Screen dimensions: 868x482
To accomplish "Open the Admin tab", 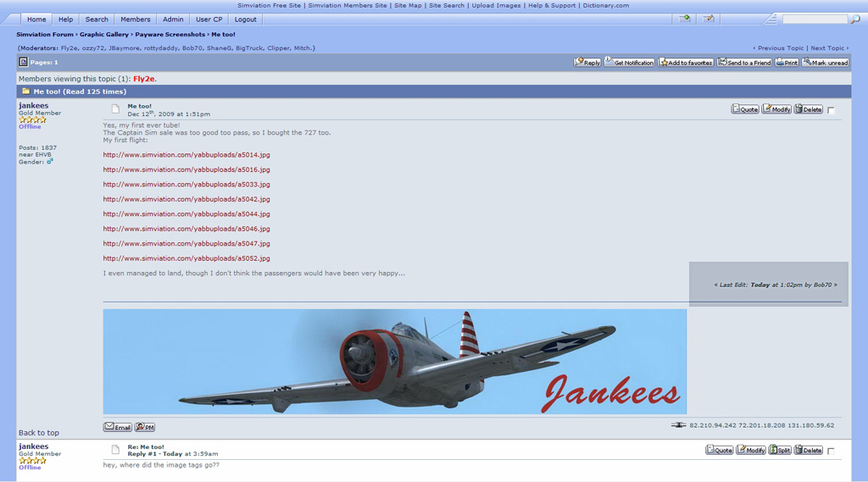I will (173, 19).
